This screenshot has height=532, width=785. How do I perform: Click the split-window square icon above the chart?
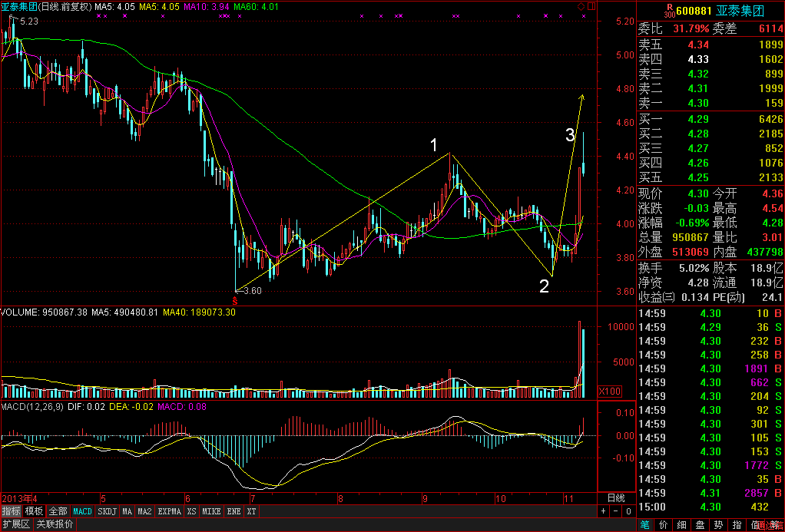(x=591, y=6)
